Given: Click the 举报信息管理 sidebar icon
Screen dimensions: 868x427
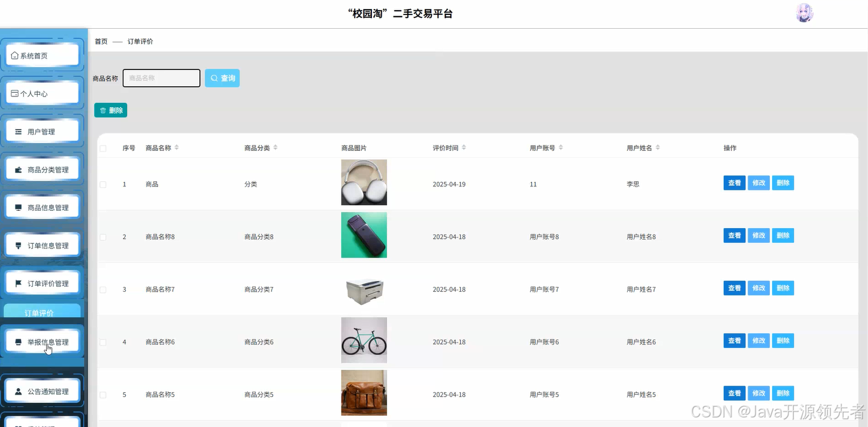Looking at the screenshot, I should (17, 341).
